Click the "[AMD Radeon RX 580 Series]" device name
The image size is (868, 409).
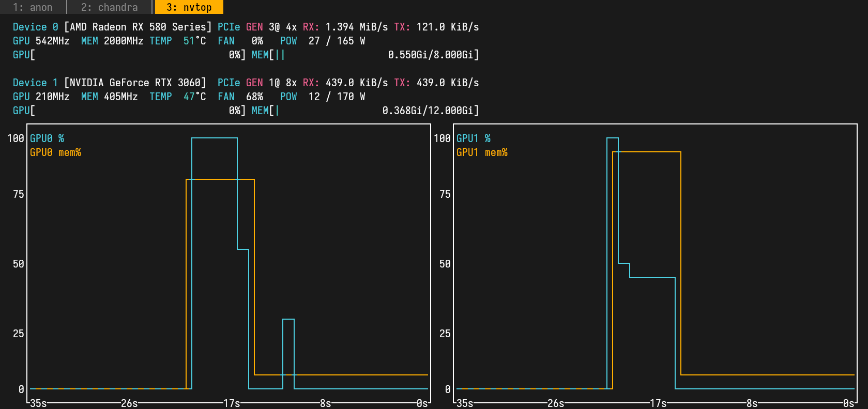[138, 27]
